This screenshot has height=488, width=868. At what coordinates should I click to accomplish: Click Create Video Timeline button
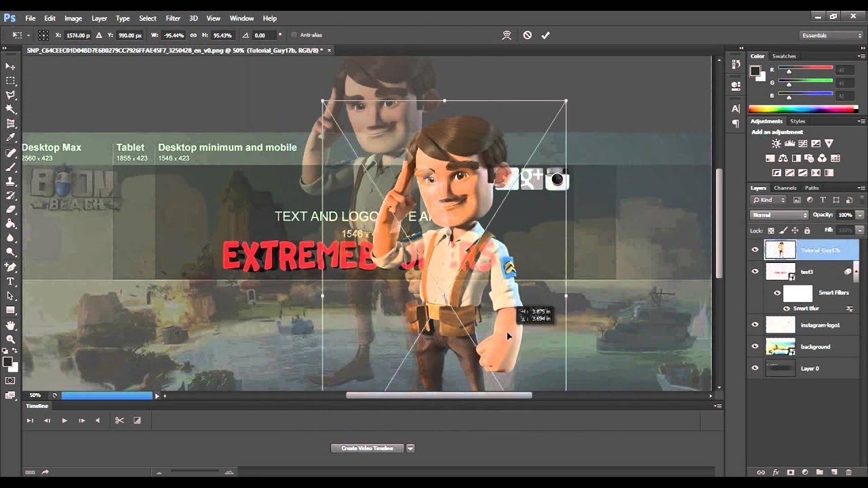pos(367,448)
